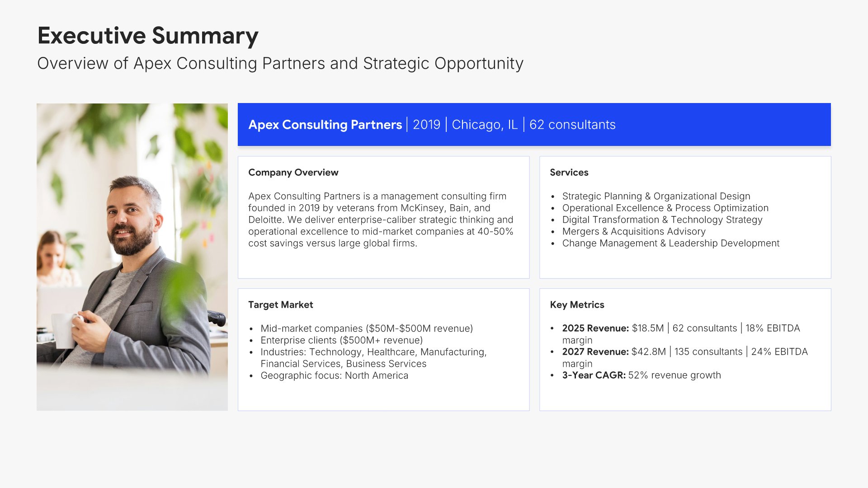This screenshot has height=488, width=868.
Task: Select Apex Consulting Partners in blue banner
Action: pyautogui.click(x=325, y=125)
